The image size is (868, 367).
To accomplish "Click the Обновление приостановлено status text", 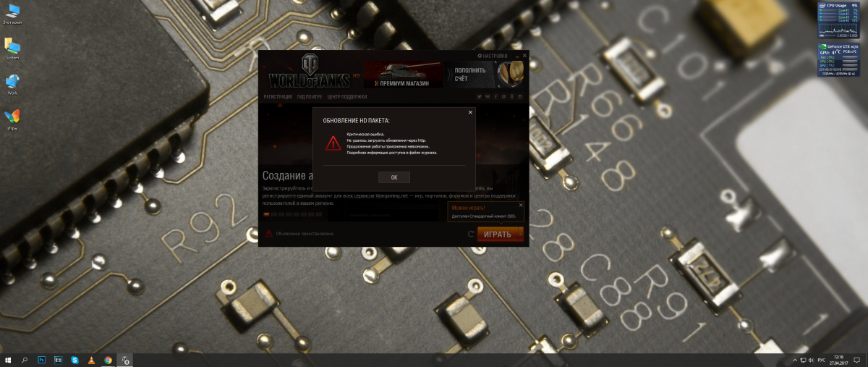I will (x=305, y=234).
